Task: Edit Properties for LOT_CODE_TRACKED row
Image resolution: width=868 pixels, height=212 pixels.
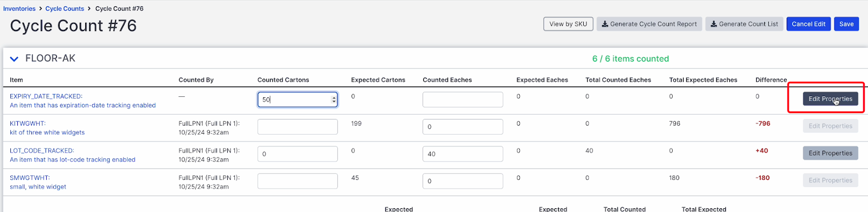Action: [831, 153]
